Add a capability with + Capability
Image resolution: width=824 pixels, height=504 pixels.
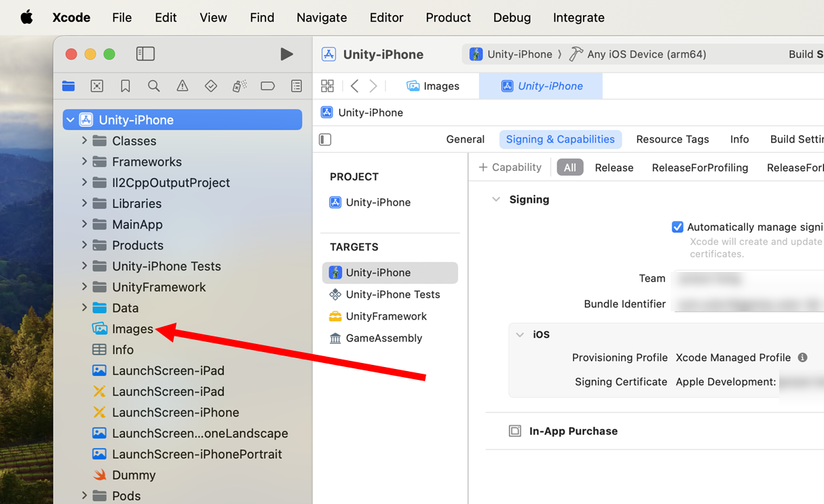510,167
